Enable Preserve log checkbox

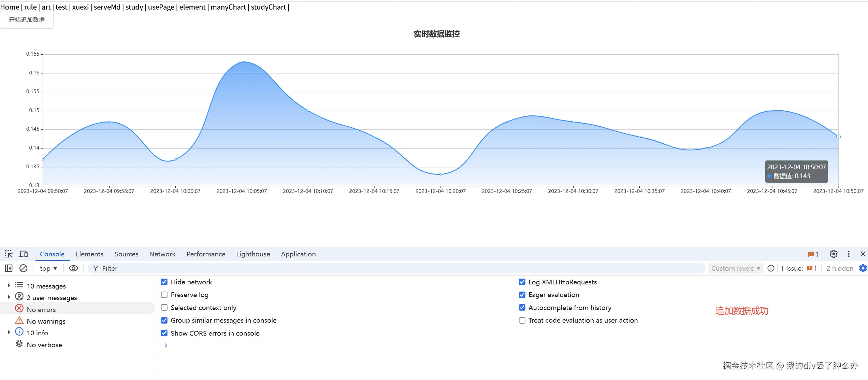164,295
